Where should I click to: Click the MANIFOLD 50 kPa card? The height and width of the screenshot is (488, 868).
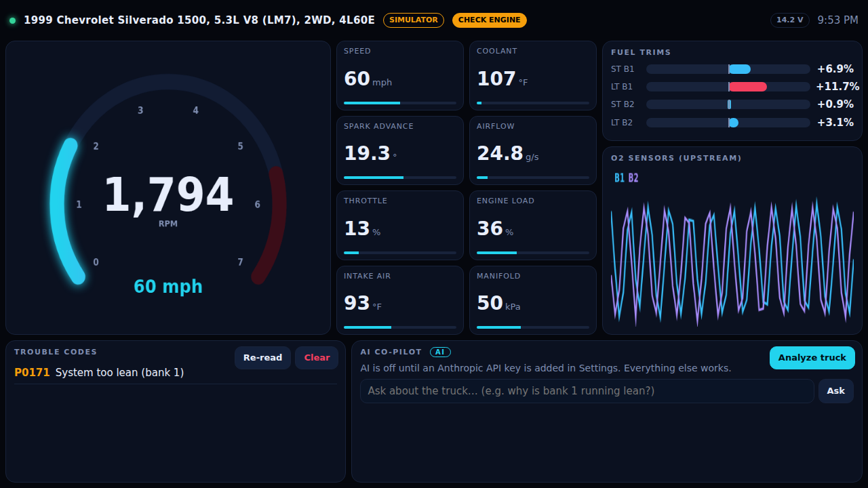pos(533,300)
